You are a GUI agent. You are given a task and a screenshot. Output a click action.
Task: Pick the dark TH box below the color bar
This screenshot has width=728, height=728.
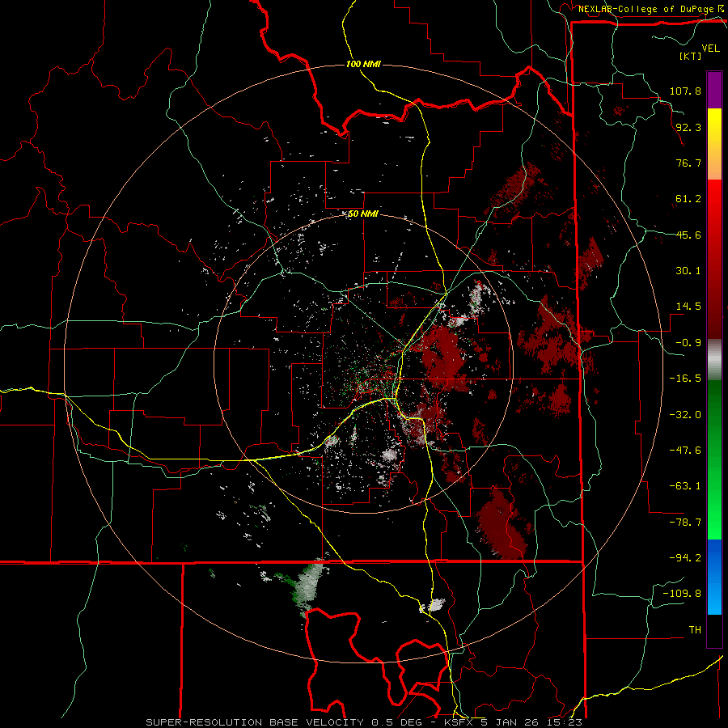(714, 631)
